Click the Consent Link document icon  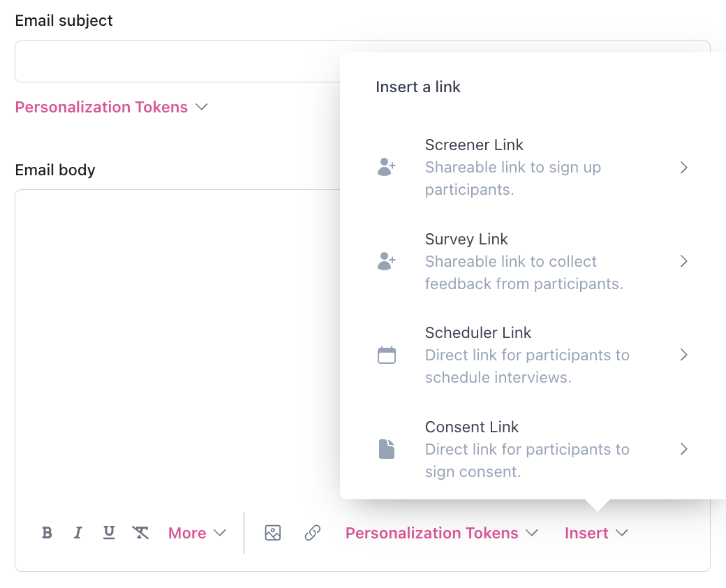tap(386, 449)
